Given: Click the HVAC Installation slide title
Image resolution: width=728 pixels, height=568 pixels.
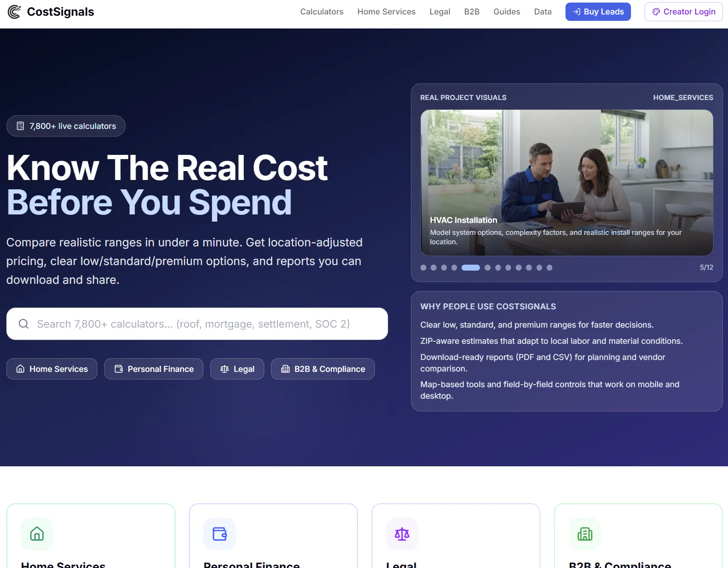Looking at the screenshot, I should pyautogui.click(x=463, y=220).
